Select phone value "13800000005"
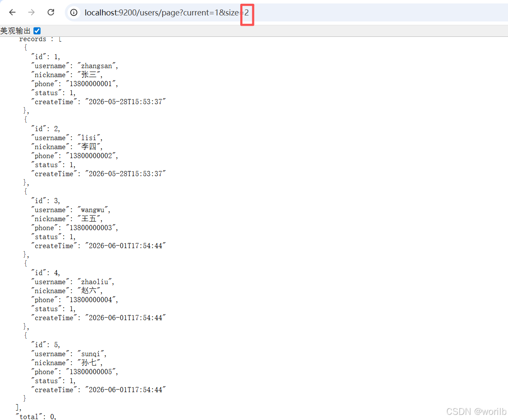Image resolution: width=508 pixels, height=420 pixels. (91, 372)
